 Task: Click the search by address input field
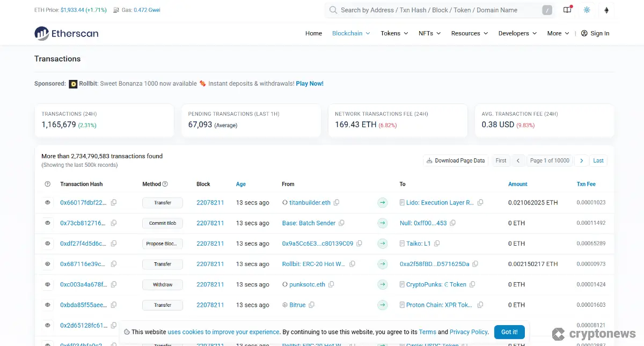click(429, 10)
